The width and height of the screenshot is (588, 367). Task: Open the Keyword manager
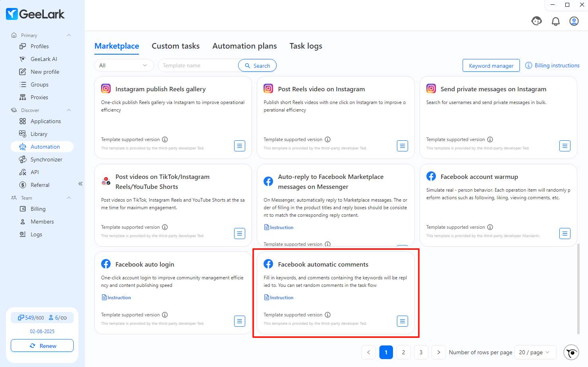[491, 65]
